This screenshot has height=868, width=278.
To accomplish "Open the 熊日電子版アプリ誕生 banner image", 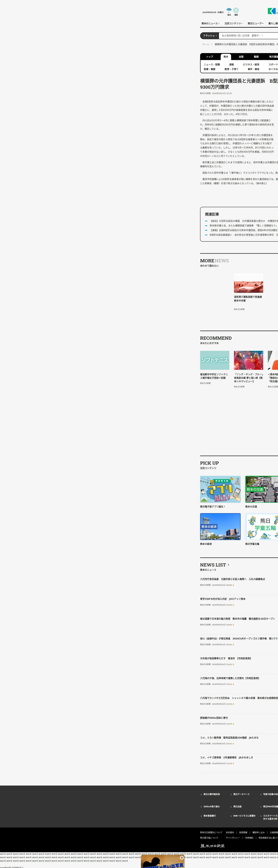I will [x=220, y=489].
